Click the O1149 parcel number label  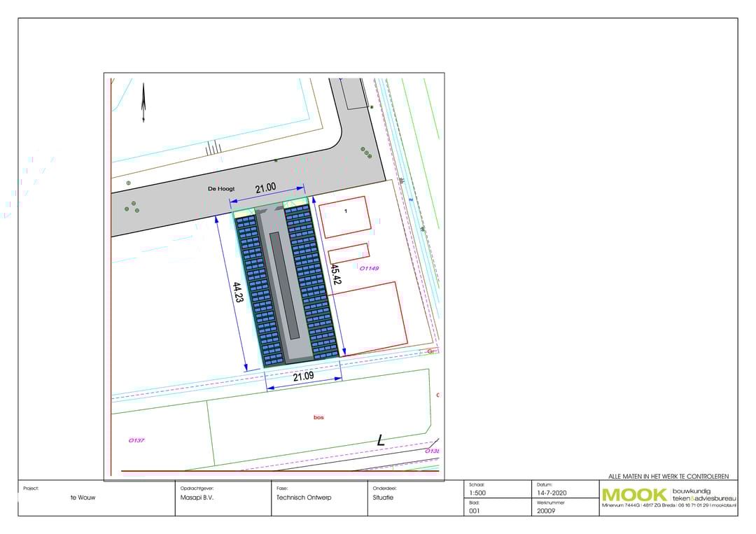pos(368,267)
